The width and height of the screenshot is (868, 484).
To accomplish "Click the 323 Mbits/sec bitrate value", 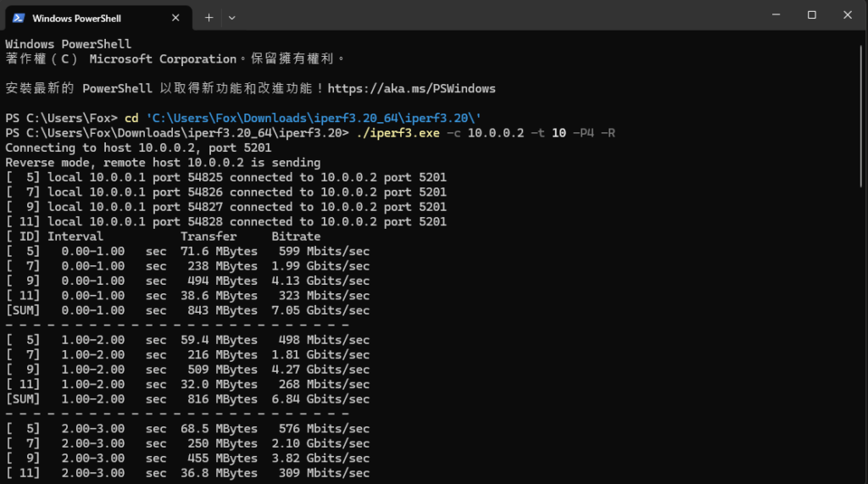I will 324,295.
